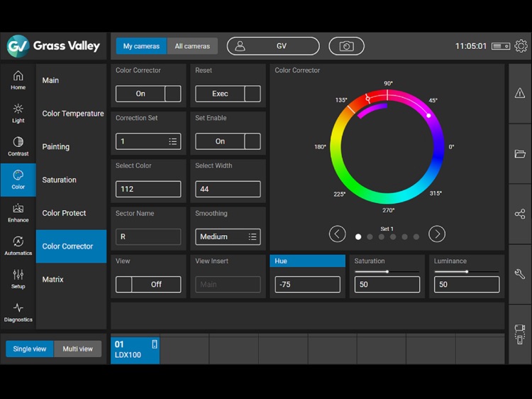Viewport: 532px width, 399px height.
Task: Show the All cameras tab
Action: click(x=192, y=46)
